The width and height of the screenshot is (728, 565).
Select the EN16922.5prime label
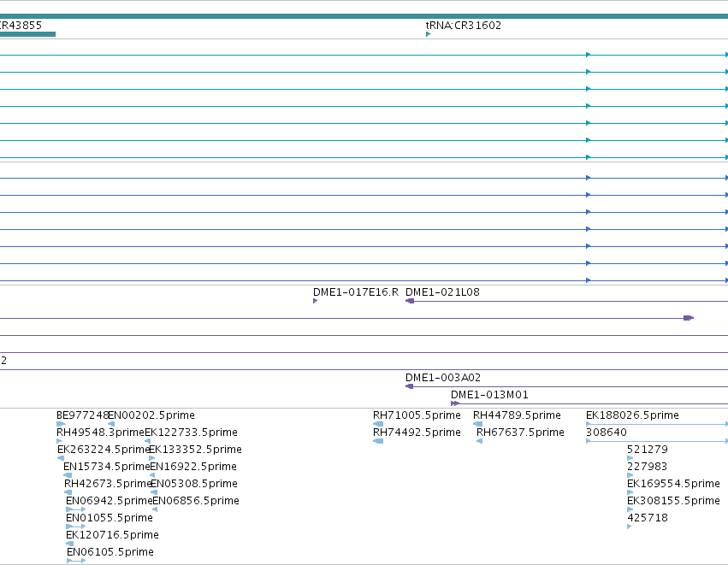click(193, 467)
